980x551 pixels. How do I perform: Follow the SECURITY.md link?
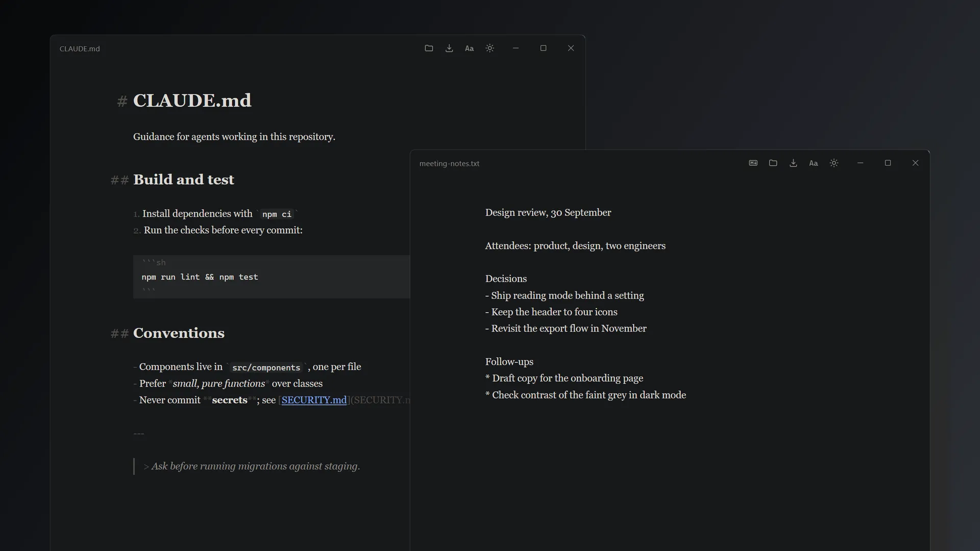(314, 400)
